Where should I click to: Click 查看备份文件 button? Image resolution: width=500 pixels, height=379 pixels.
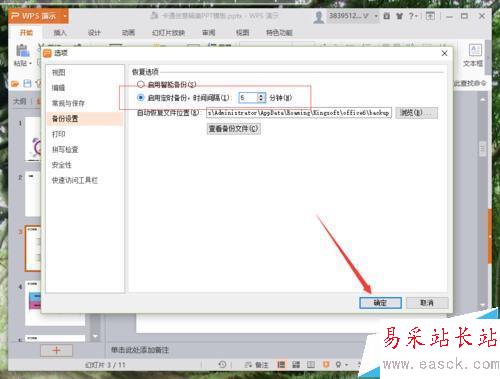[233, 128]
